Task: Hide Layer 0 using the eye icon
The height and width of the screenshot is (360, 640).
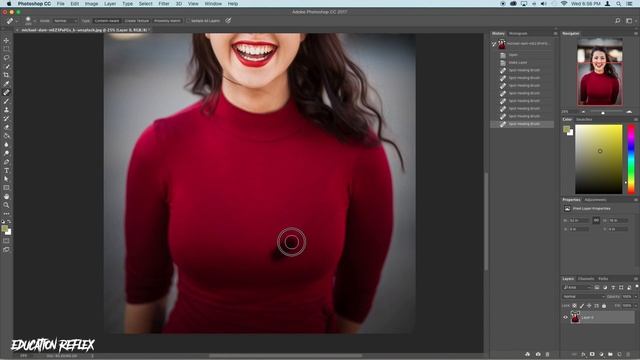Action: [565, 318]
